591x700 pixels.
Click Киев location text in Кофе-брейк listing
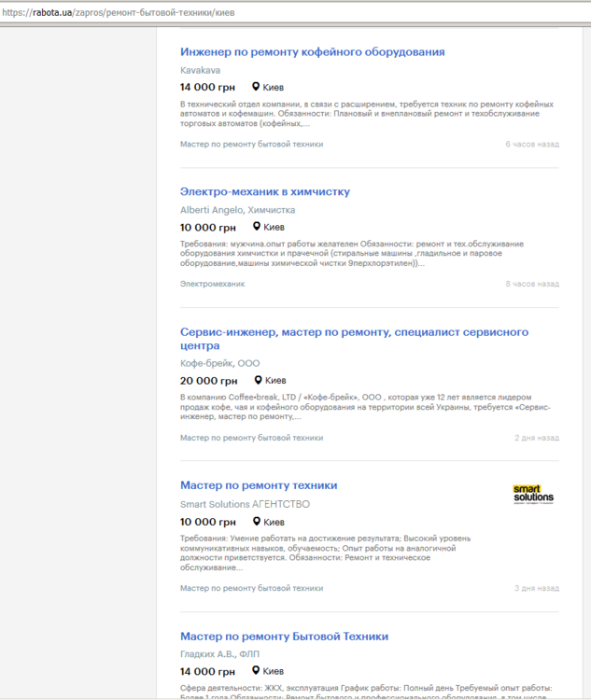click(x=275, y=381)
